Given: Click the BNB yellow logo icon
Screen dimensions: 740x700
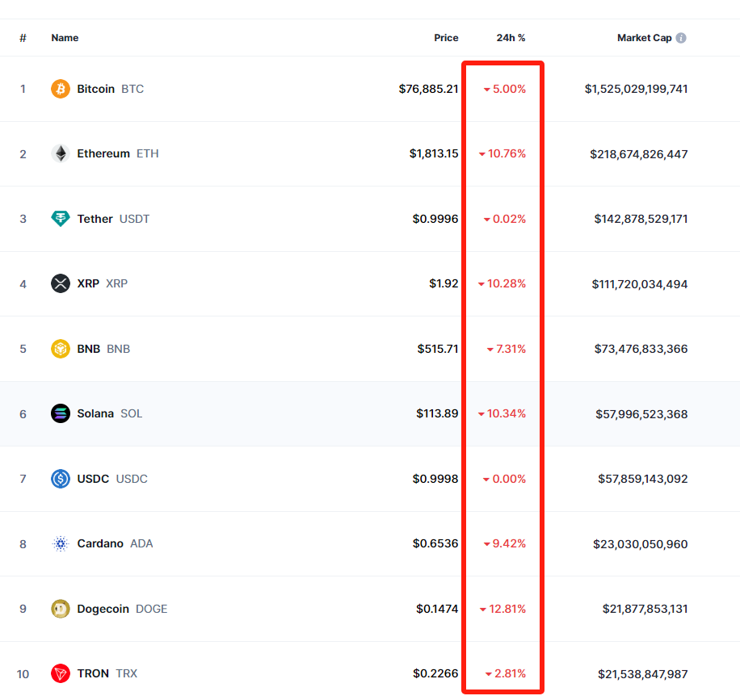Looking at the screenshot, I should [x=61, y=349].
